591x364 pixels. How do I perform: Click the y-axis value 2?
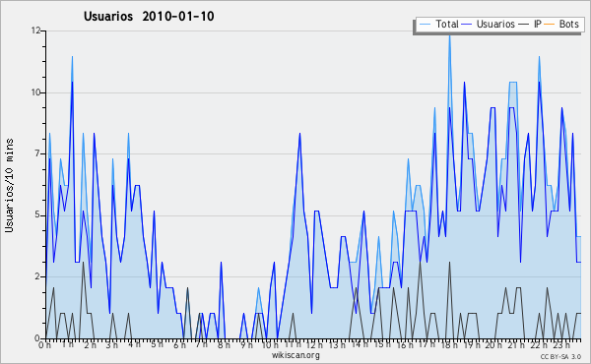coord(37,276)
